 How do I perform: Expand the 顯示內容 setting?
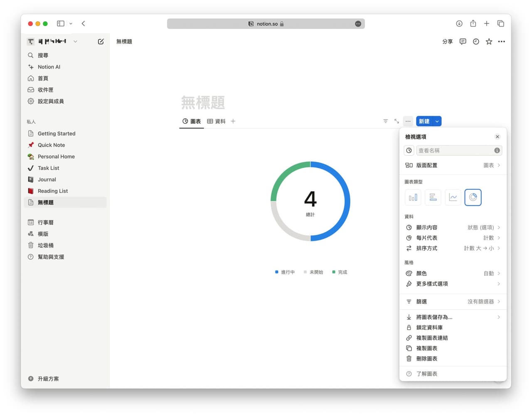[453, 227]
